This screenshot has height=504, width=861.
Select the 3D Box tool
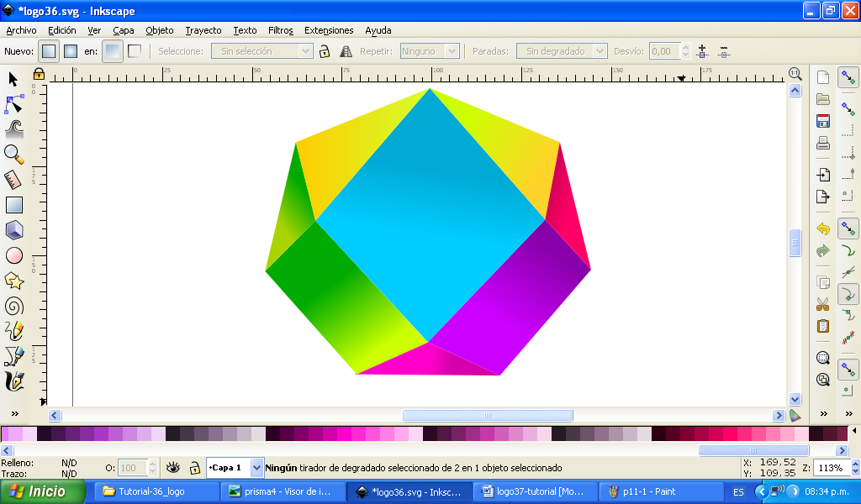[14, 230]
